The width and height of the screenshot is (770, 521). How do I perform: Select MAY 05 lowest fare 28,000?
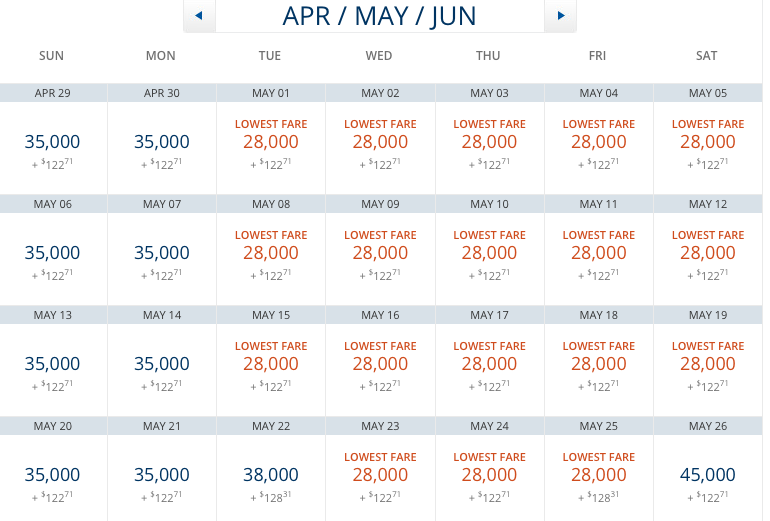point(707,142)
